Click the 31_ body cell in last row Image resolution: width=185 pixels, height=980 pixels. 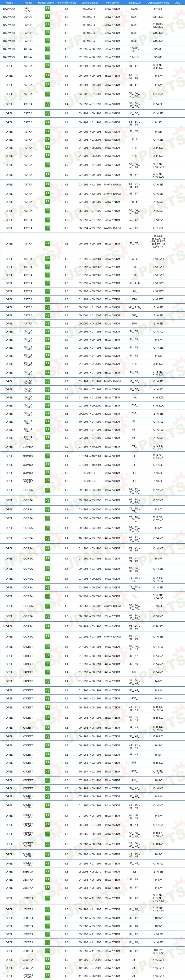click(x=135, y=976)
